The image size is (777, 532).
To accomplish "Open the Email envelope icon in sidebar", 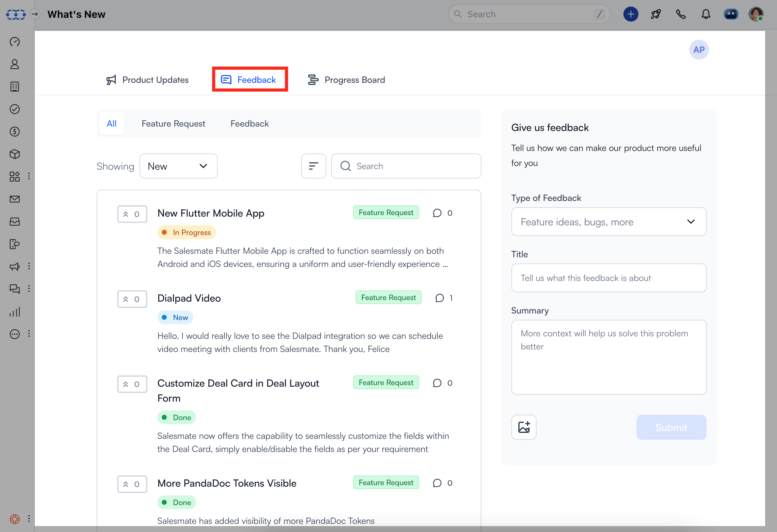I will click(x=15, y=199).
